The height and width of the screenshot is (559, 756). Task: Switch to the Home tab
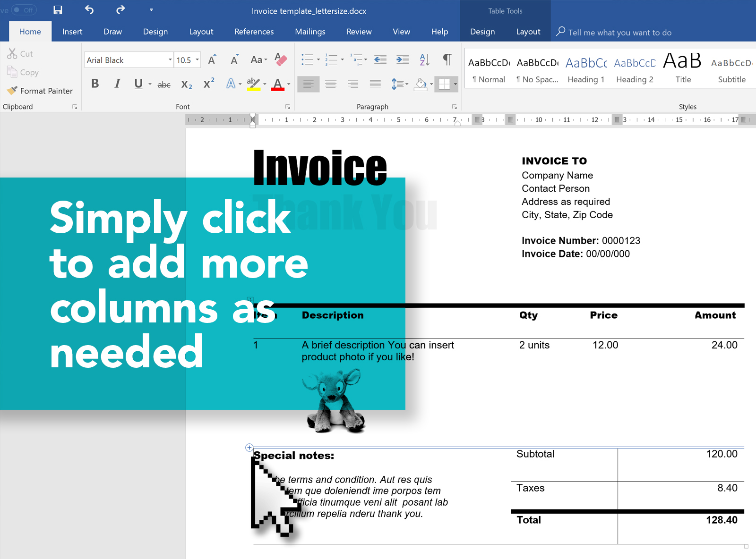pyautogui.click(x=30, y=32)
